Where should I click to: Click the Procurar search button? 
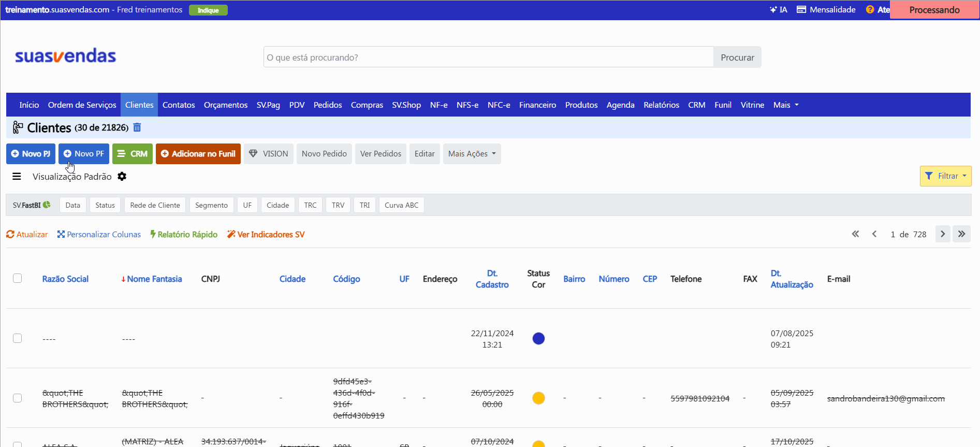point(737,57)
